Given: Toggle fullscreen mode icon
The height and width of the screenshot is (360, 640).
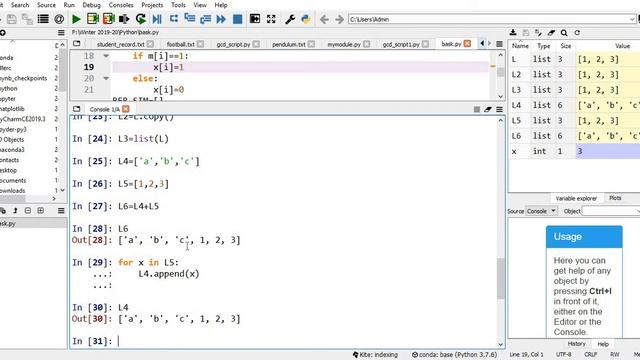Looking at the screenshot, I should [x=271, y=19].
